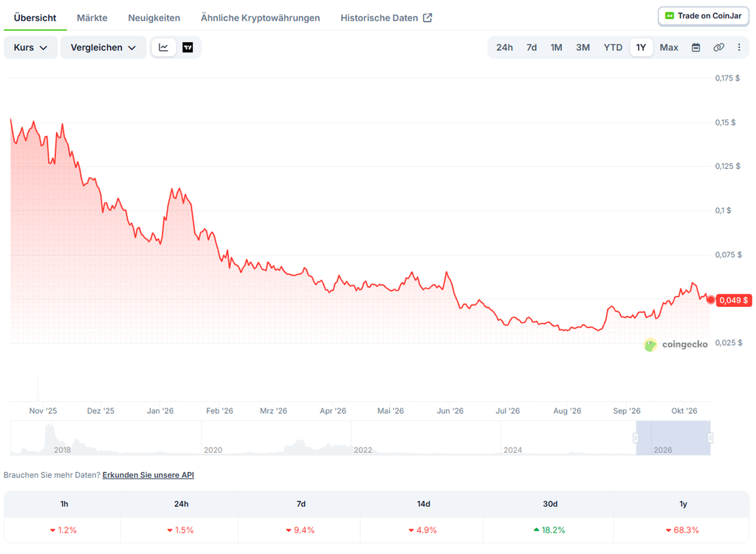Open the Historische Daten tab
The width and height of the screenshot is (756, 554).
pos(386,18)
